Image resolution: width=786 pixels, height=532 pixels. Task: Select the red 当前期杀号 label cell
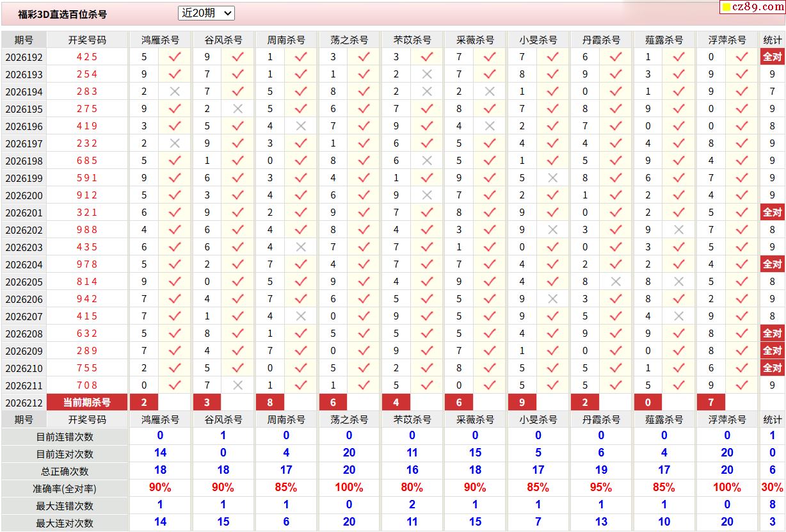point(87,402)
